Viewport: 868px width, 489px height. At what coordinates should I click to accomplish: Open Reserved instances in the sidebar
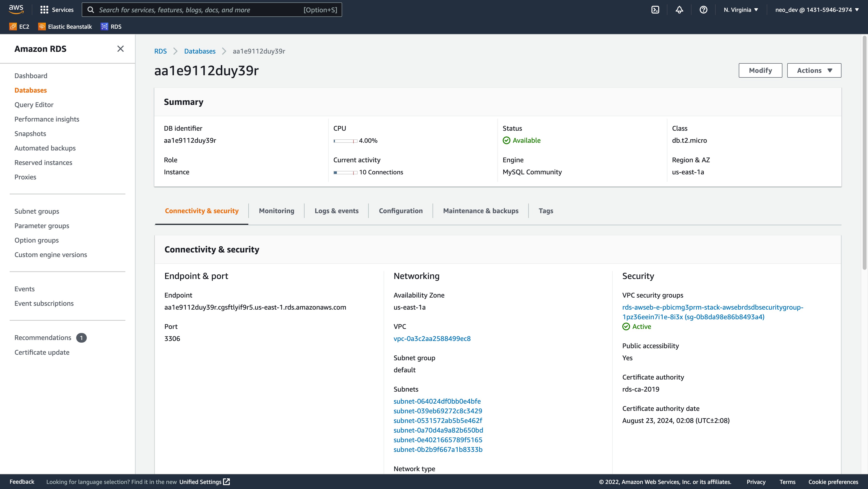(x=43, y=163)
